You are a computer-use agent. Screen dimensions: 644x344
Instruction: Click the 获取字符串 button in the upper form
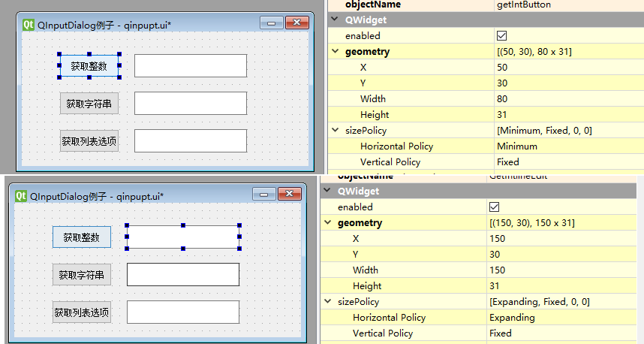point(89,104)
